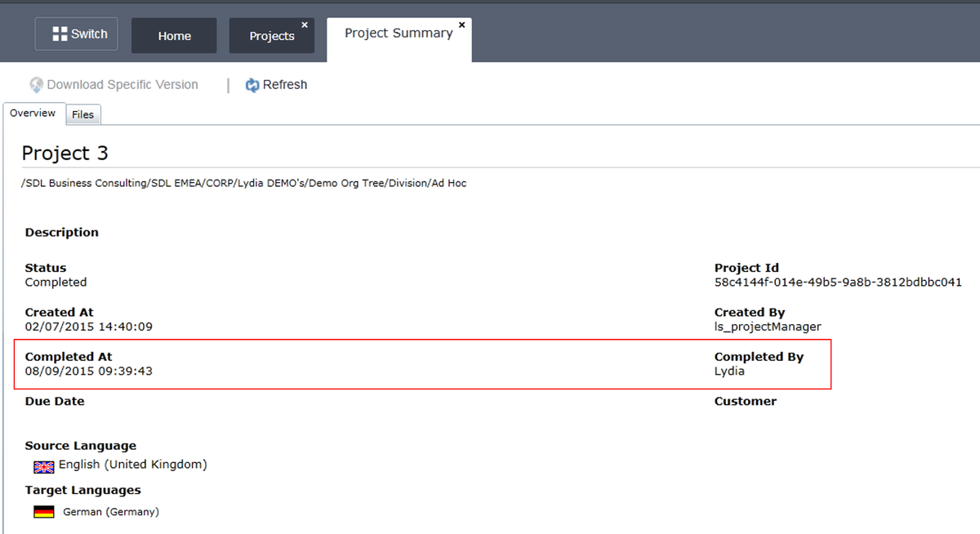Click the Refresh arrows icon
Viewport: 980px width, 534px height.
click(252, 85)
